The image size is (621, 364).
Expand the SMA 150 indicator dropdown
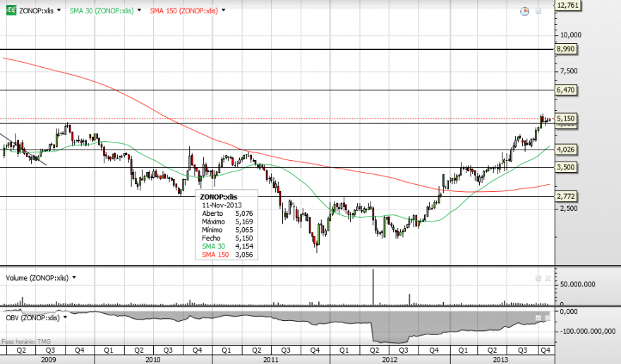coord(224,11)
